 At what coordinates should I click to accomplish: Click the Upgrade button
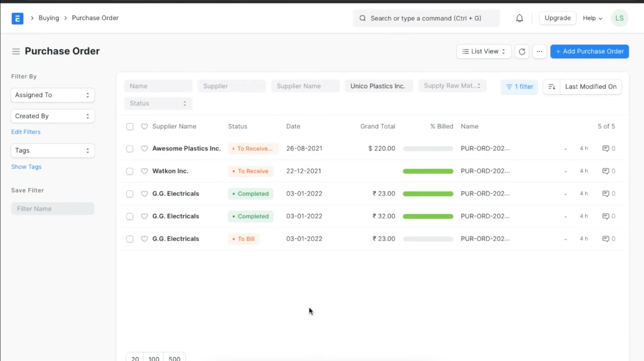(x=557, y=18)
